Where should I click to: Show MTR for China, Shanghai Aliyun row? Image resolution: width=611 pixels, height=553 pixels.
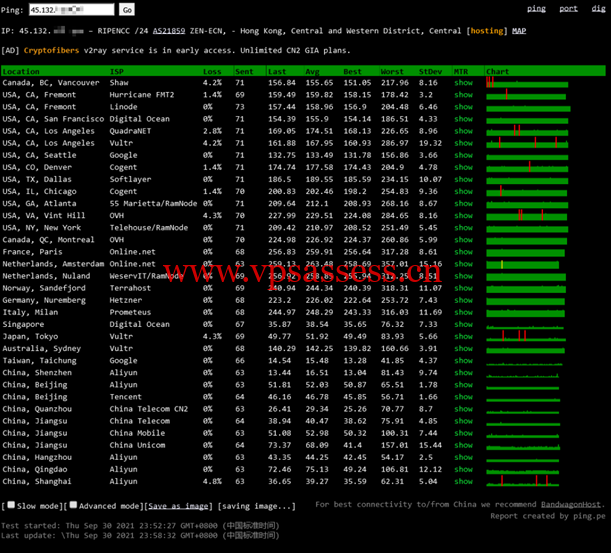463,480
